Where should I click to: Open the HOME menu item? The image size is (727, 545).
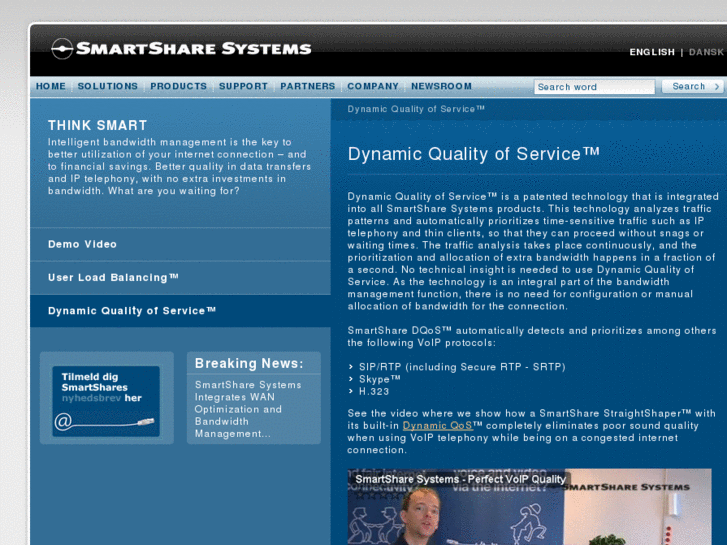[51, 86]
